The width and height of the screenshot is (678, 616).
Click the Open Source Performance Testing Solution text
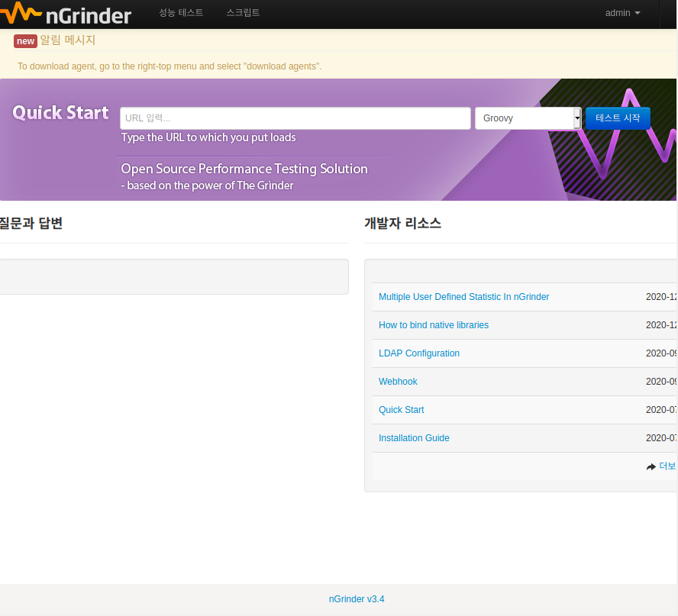(244, 169)
